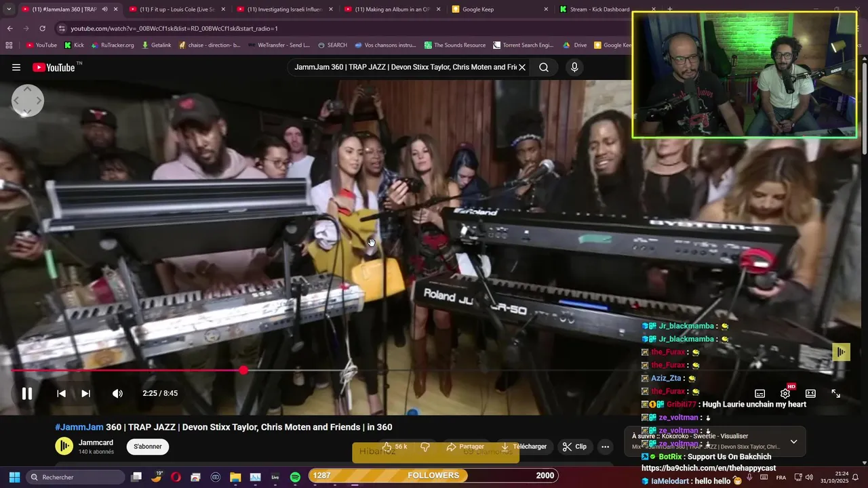
Task: Switch to the Louis Cole F it up tab
Action: click(x=177, y=9)
